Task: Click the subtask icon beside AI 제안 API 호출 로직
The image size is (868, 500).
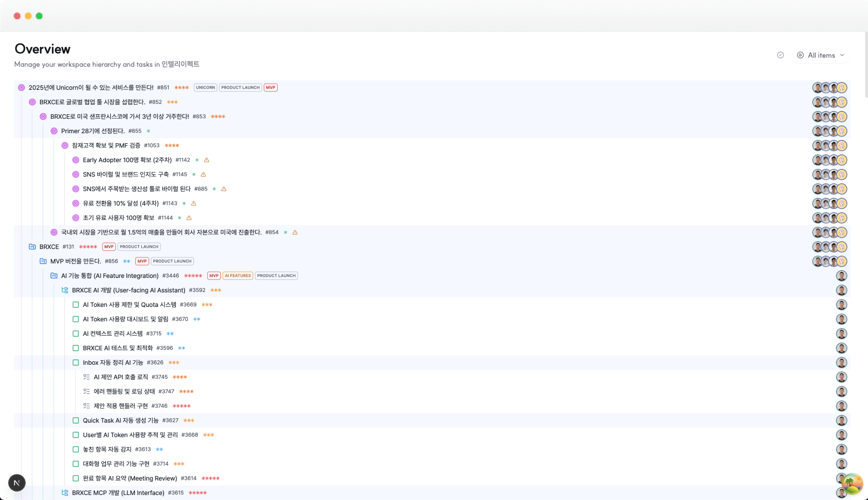Action: (x=86, y=377)
